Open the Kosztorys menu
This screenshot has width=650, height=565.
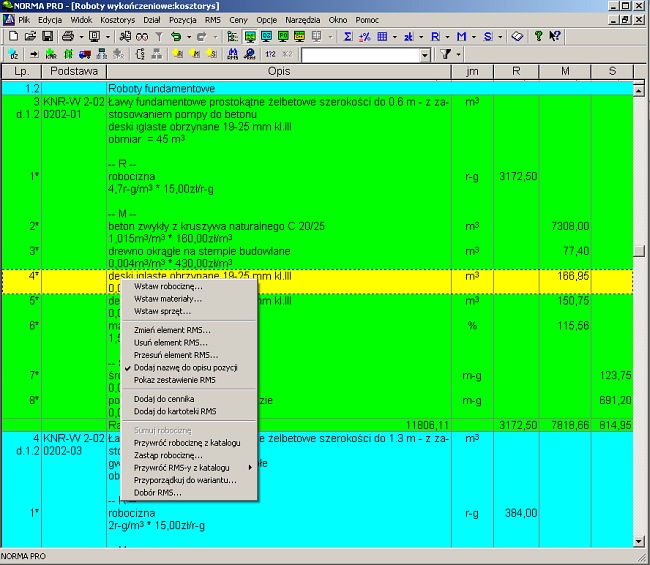click(x=118, y=19)
